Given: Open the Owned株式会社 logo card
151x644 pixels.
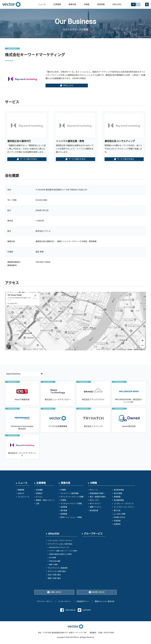Looking at the screenshot, I should [x=129, y=420].
